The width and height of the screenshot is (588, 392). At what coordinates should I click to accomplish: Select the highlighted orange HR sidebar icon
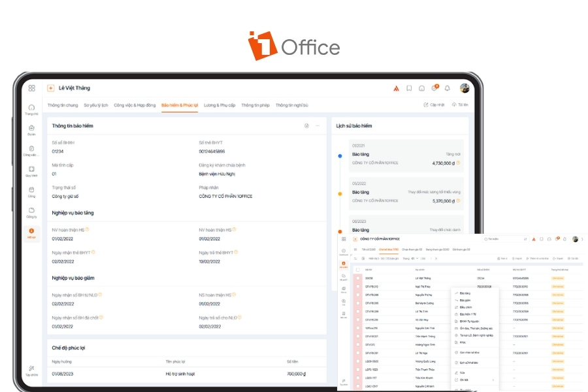[31, 233]
